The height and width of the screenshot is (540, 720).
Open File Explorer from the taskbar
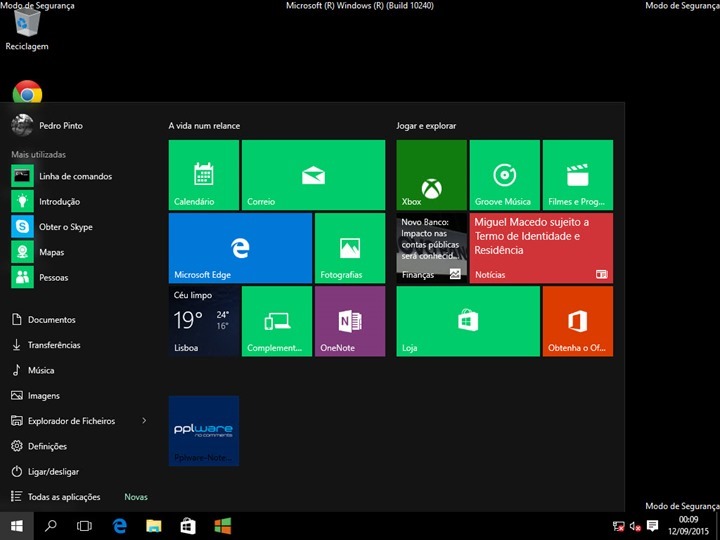pos(154,526)
